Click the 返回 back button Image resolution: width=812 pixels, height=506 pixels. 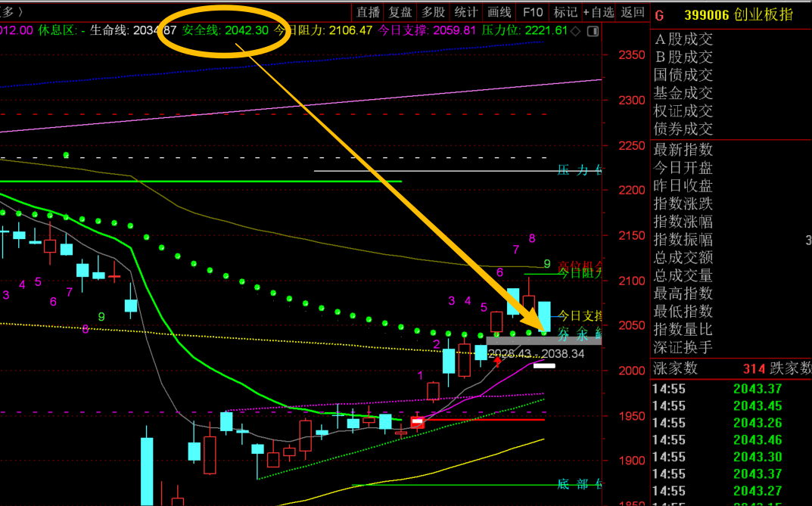(x=633, y=12)
